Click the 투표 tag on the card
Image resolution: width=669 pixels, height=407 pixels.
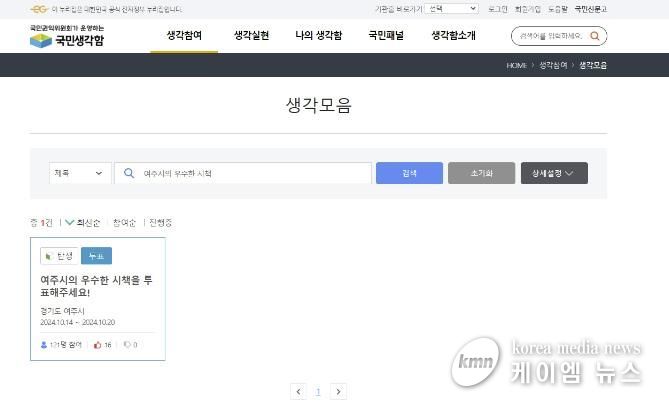(96, 256)
